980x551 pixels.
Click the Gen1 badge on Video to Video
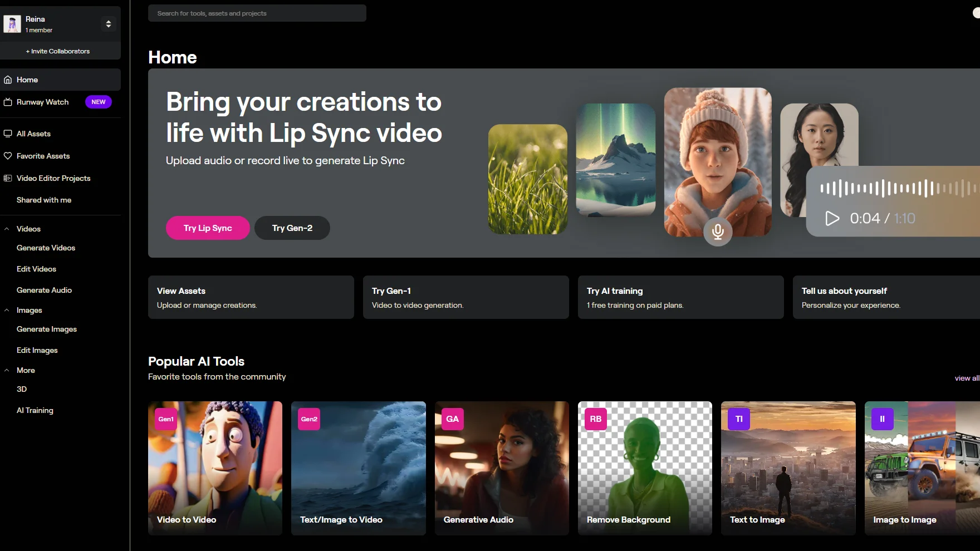166,419
